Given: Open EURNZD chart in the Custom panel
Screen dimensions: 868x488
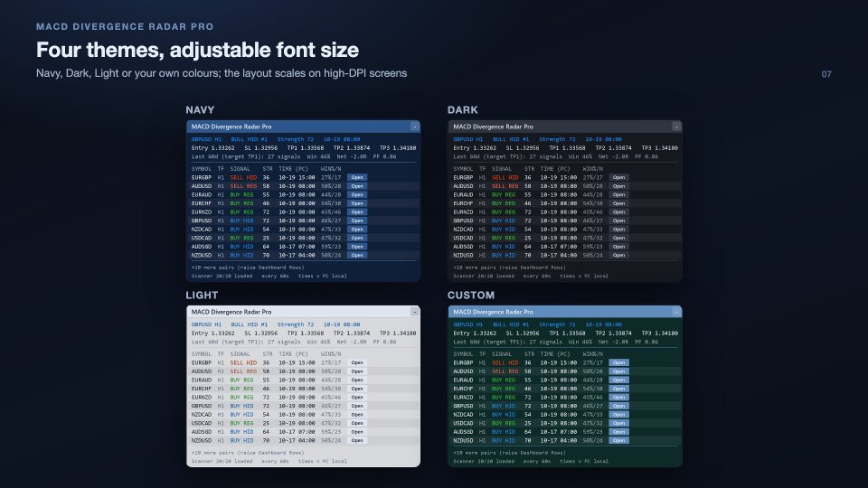Looking at the screenshot, I should (618, 398).
